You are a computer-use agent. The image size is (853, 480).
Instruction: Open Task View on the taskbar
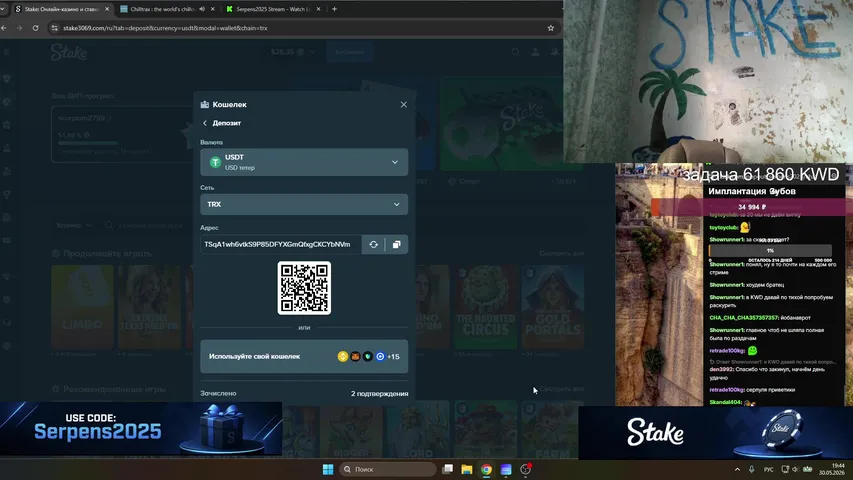click(x=448, y=469)
